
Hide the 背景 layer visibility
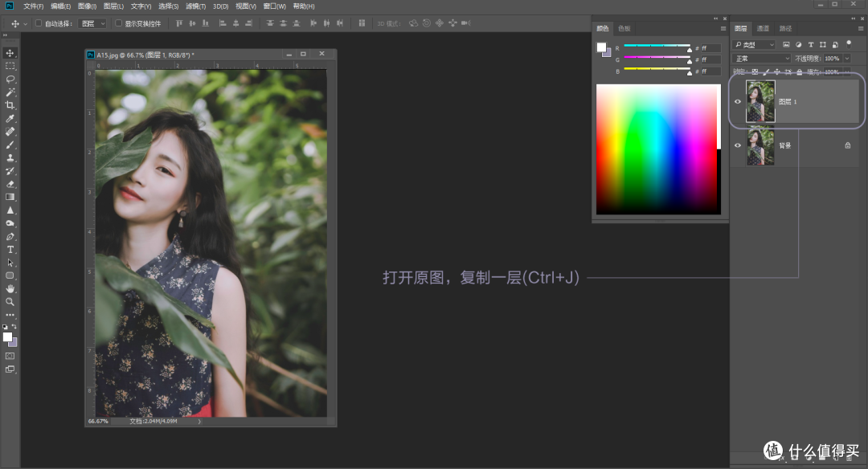tap(738, 145)
